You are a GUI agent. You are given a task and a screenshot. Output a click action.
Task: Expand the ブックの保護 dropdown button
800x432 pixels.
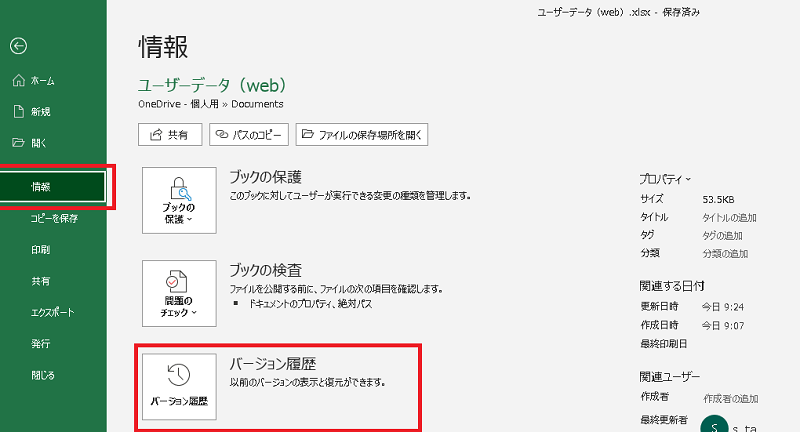coord(179,201)
